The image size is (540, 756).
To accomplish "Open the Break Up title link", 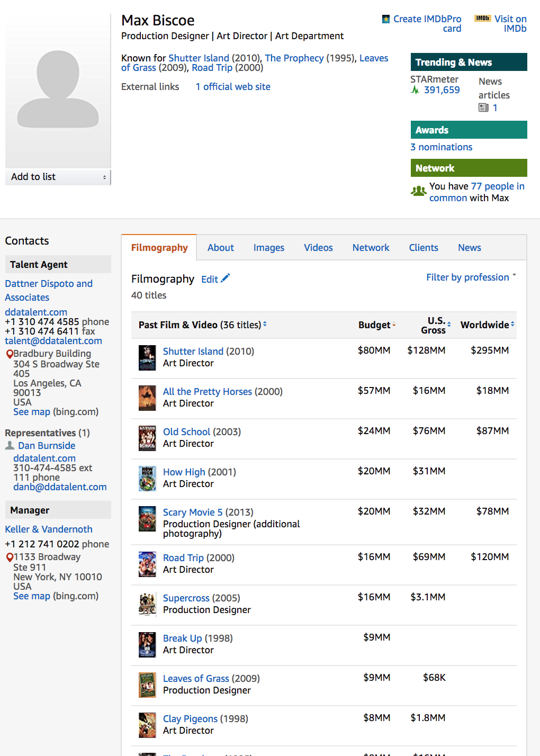I will 183,638.
